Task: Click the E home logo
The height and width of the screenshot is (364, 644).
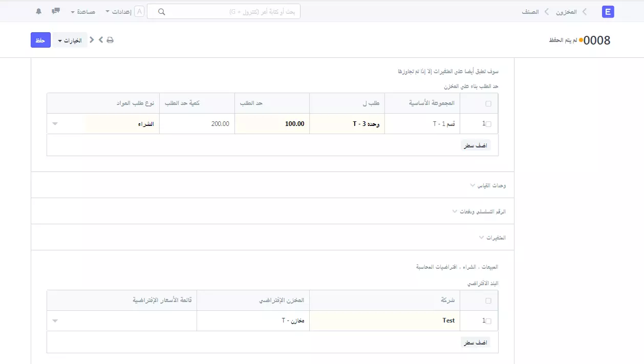Action: pyautogui.click(x=608, y=12)
